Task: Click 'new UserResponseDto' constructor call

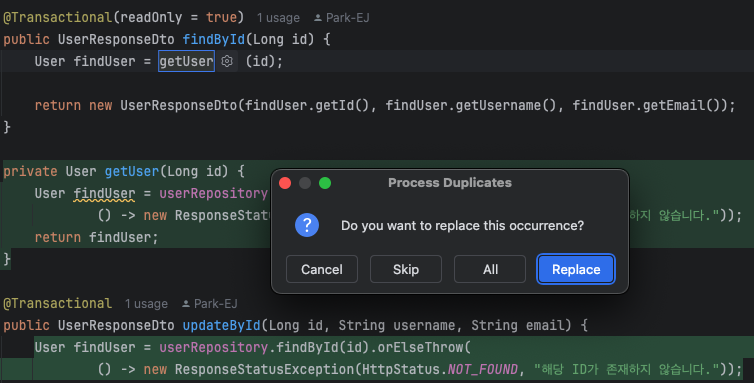Action: pyautogui.click(x=163, y=105)
